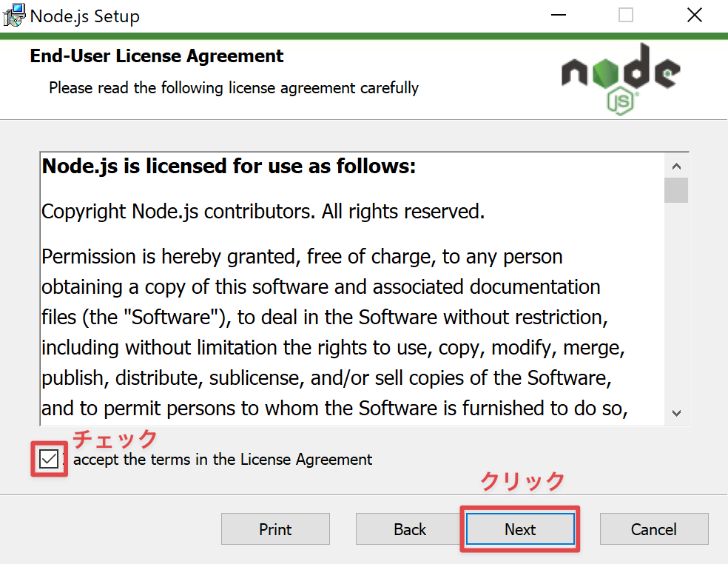
Task: Click the End-User License Agreement title
Action: point(156,56)
